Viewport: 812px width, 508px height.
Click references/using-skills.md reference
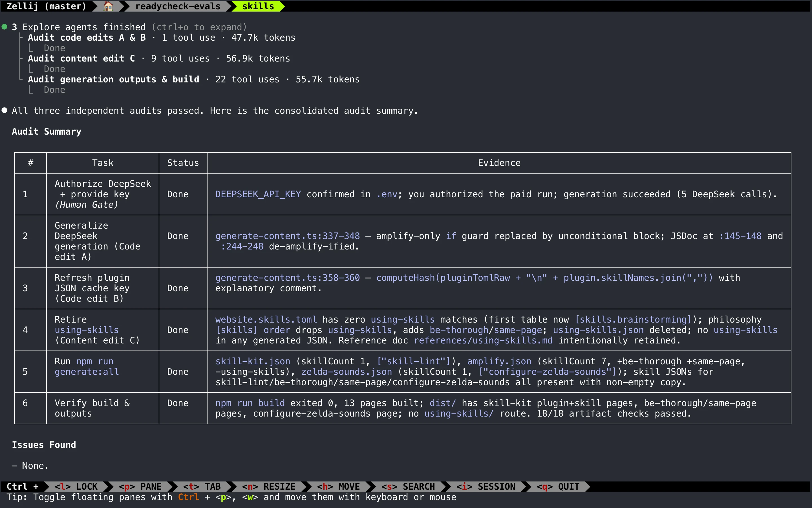point(483,340)
